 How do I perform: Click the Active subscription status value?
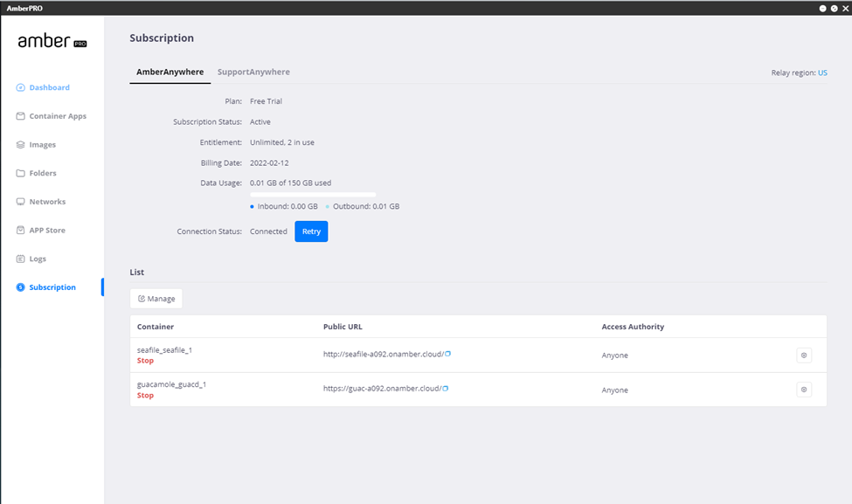pos(260,121)
